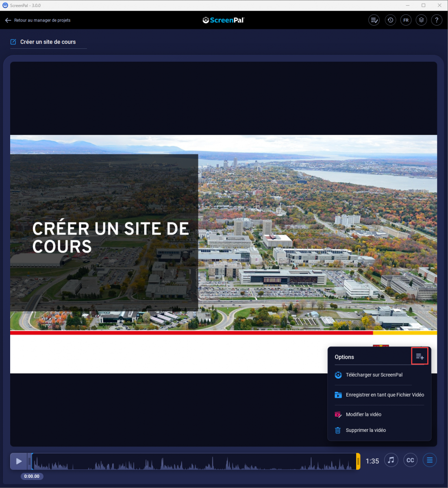Screen dimensions: 448x488
Task: Open the help question mark icon
Action: pyautogui.click(x=437, y=20)
